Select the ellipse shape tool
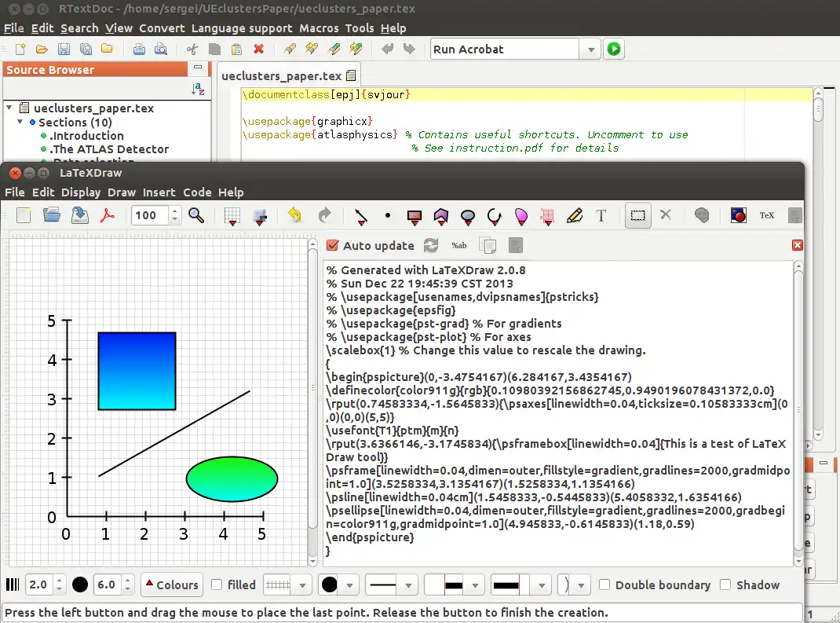Image resolution: width=840 pixels, height=623 pixels. [x=468, y=215]
